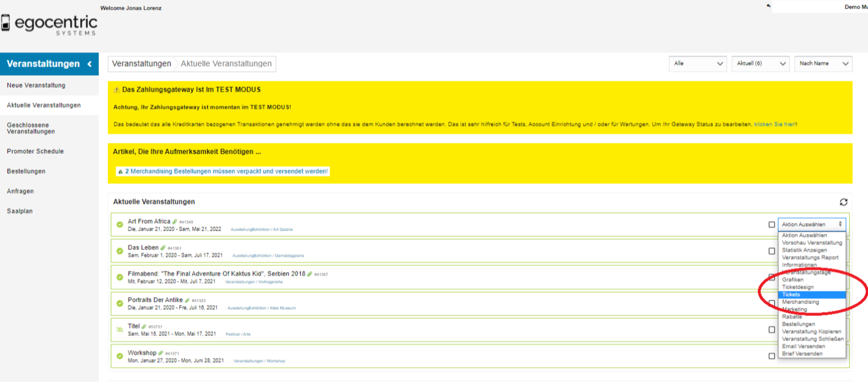Click the link icon next to Art From Africa
868x382 pixels.
175,221
